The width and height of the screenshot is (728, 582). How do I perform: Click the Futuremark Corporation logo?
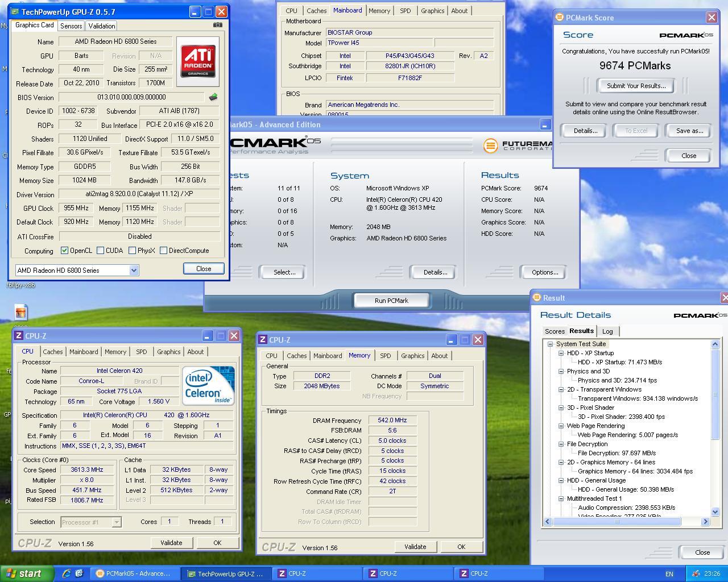518,145
